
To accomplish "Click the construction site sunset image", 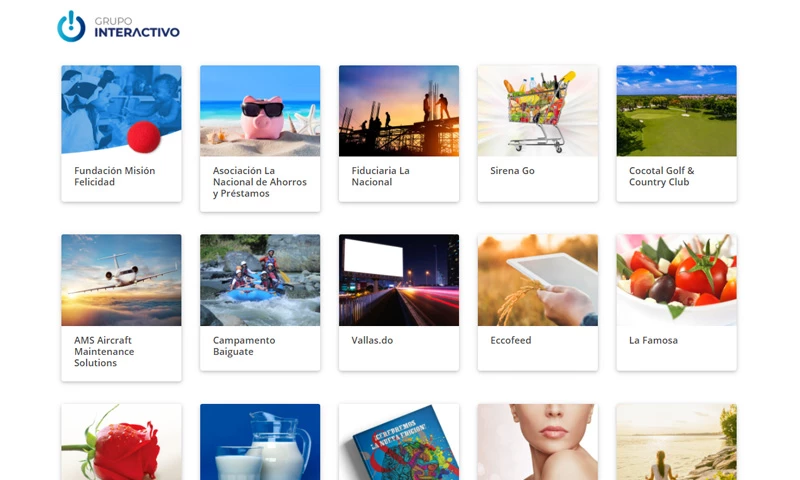I will coord(399,110).
